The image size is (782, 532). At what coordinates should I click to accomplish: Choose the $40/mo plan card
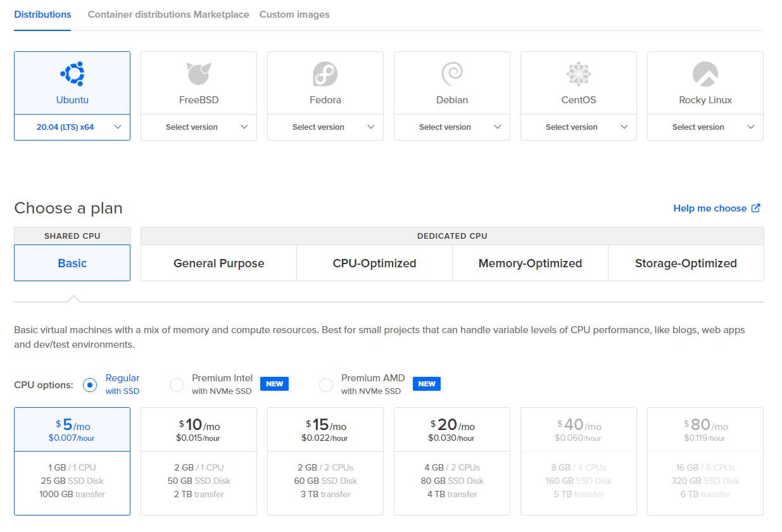click(x=579, y=461)
